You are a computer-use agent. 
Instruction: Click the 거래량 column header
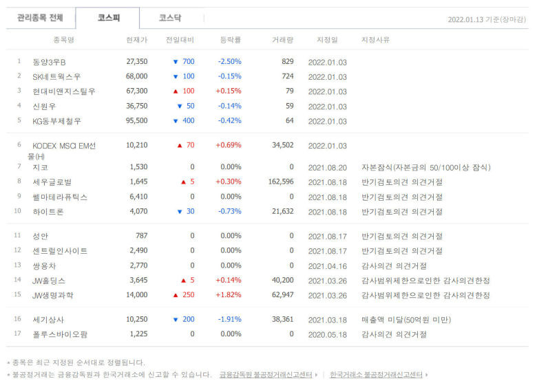tap(282, 40)
